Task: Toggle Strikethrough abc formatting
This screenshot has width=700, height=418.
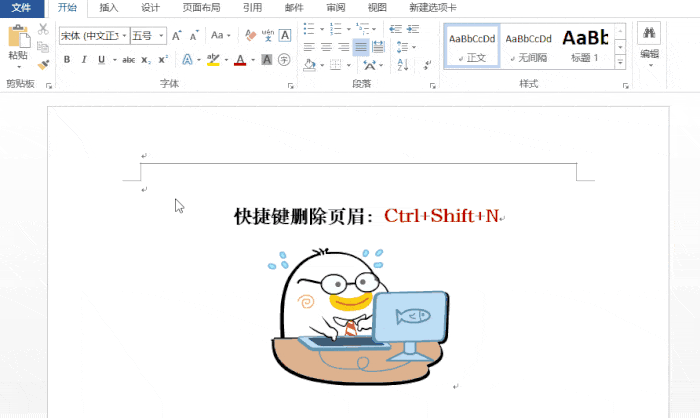Action: click(x=129, y=60)
